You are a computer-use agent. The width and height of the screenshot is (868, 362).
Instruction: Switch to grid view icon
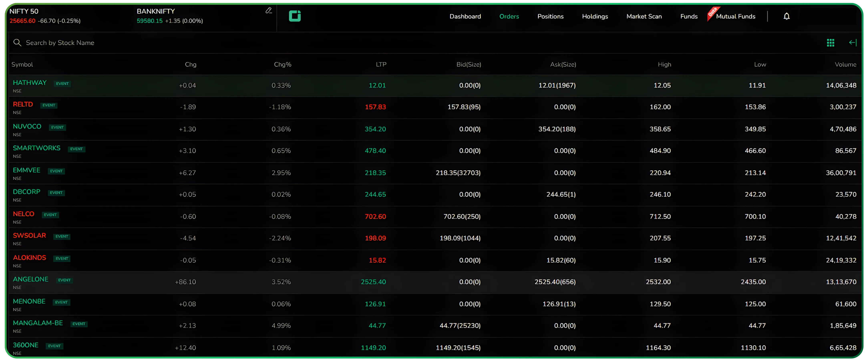(830, 42)
